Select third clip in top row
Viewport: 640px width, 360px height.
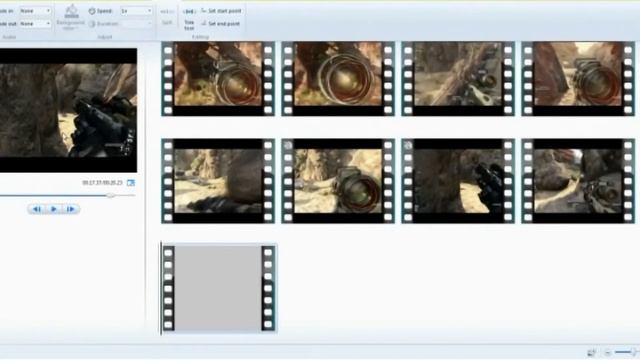458,79
